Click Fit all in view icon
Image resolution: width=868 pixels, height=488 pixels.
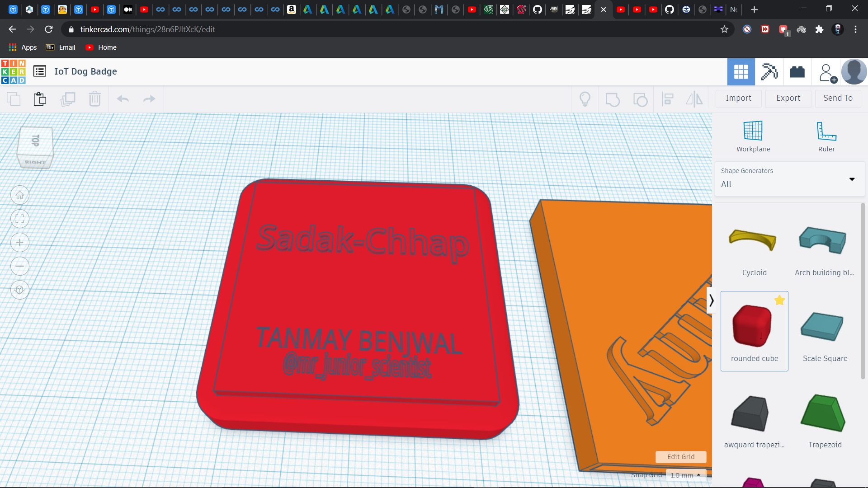[x=20, y=219]
